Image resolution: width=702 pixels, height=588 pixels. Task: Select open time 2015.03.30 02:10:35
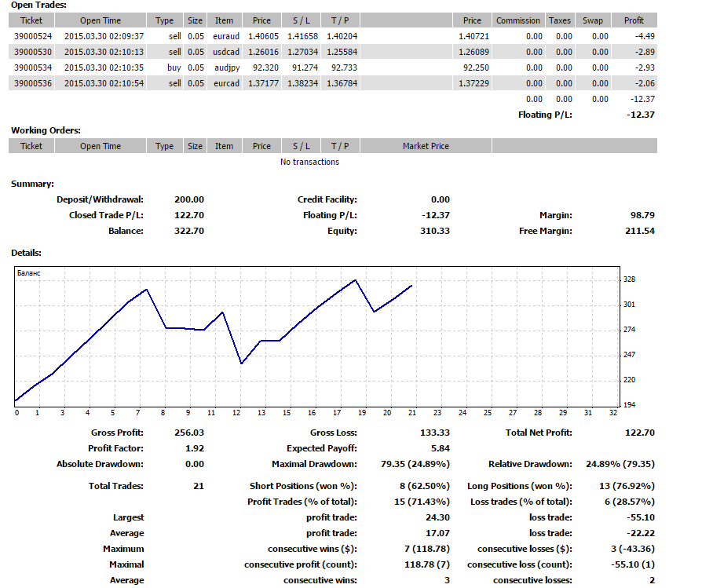point(104,68)
